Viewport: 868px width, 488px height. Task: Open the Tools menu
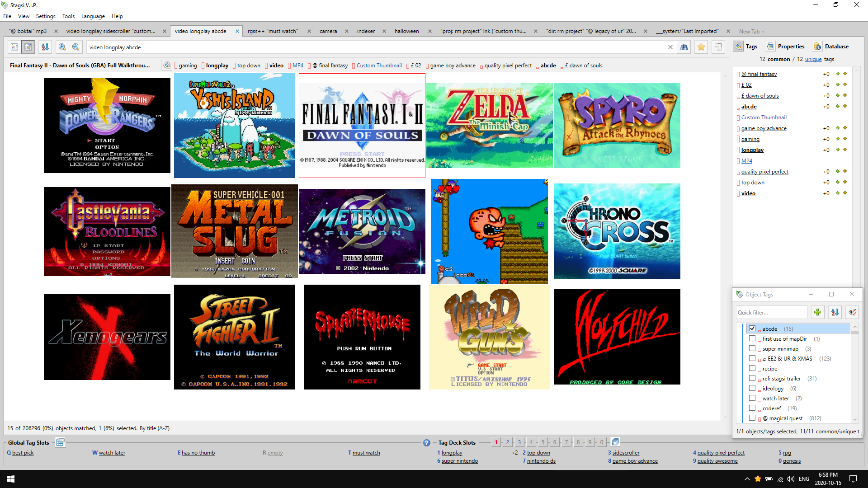pyautogui.click(x=68, y=16)
